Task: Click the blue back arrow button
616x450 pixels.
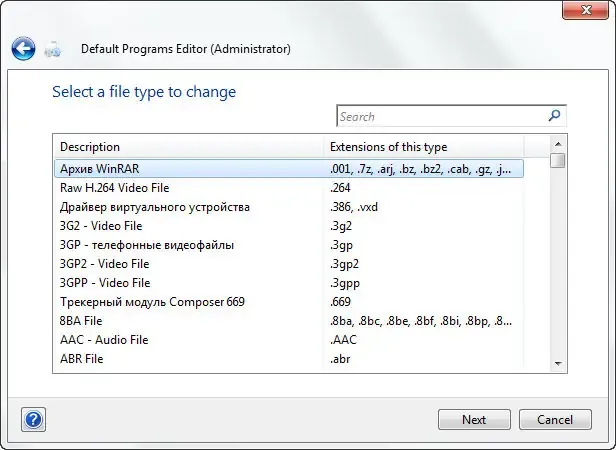Action: click(23, 48)
